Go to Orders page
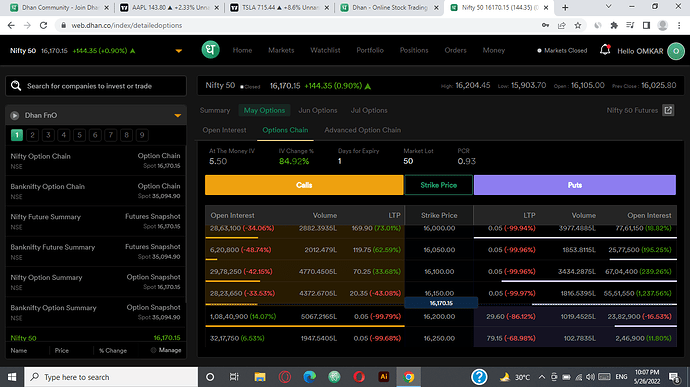 click(455, 51)
